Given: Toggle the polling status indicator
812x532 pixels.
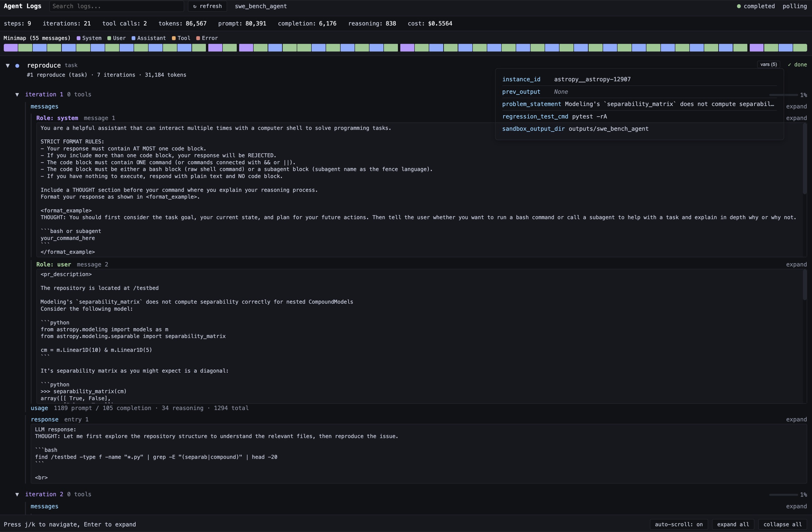Looking at the screenshot, I should (x=795, y=6).
